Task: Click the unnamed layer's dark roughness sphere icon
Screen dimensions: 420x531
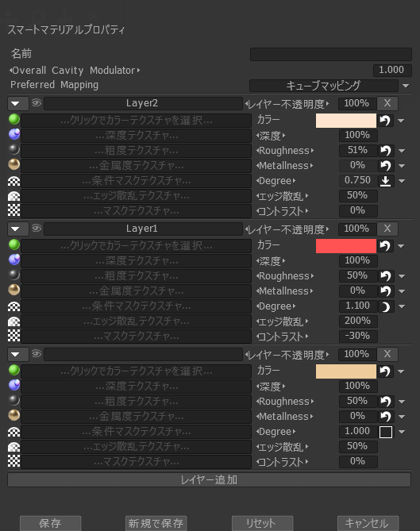Action: tap(13, 400)
